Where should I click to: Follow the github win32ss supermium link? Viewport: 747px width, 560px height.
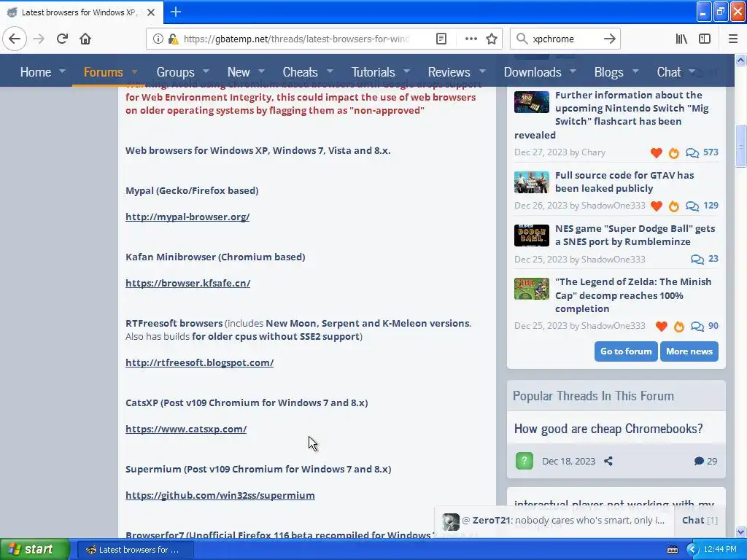[x=220, y=495]
